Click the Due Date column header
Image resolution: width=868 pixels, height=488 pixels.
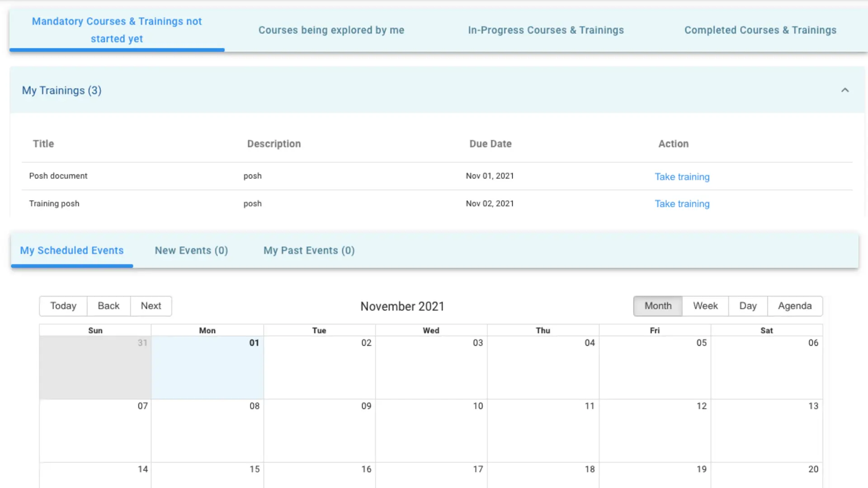(491, 144)
